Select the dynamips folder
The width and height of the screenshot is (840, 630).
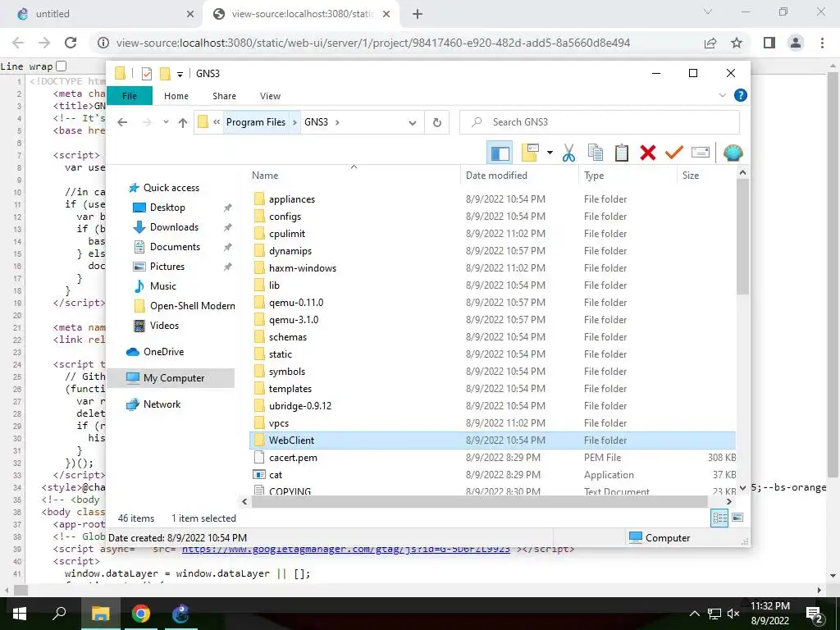[x=290, y=251]
